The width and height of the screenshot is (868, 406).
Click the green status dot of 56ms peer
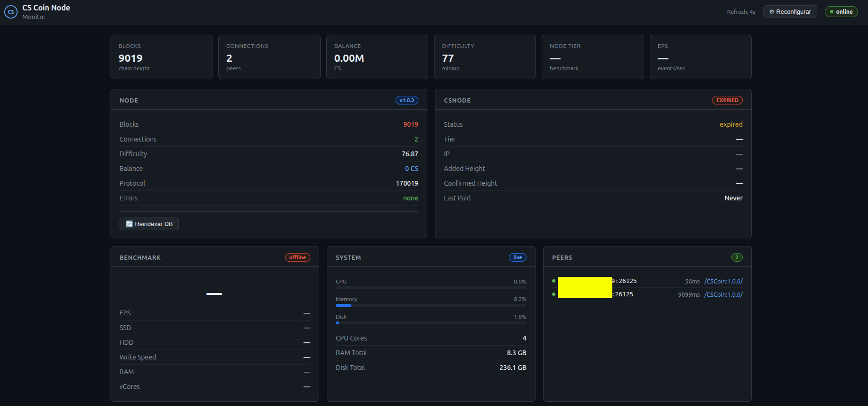click(554, 281)
